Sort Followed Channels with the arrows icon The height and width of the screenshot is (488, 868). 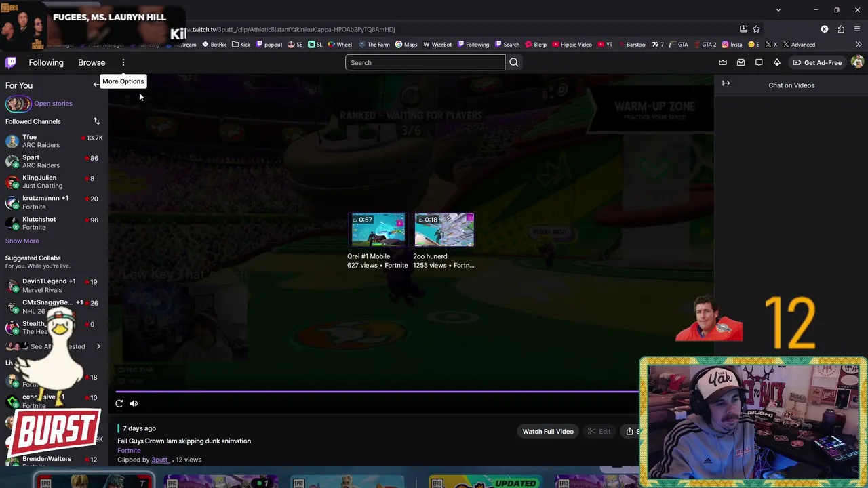96,121
